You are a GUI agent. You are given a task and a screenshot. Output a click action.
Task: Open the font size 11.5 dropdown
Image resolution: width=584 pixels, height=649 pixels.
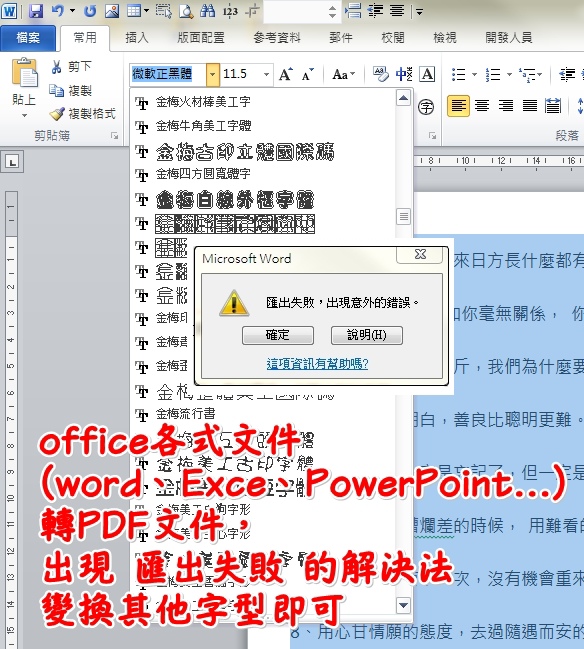point(267,75)
